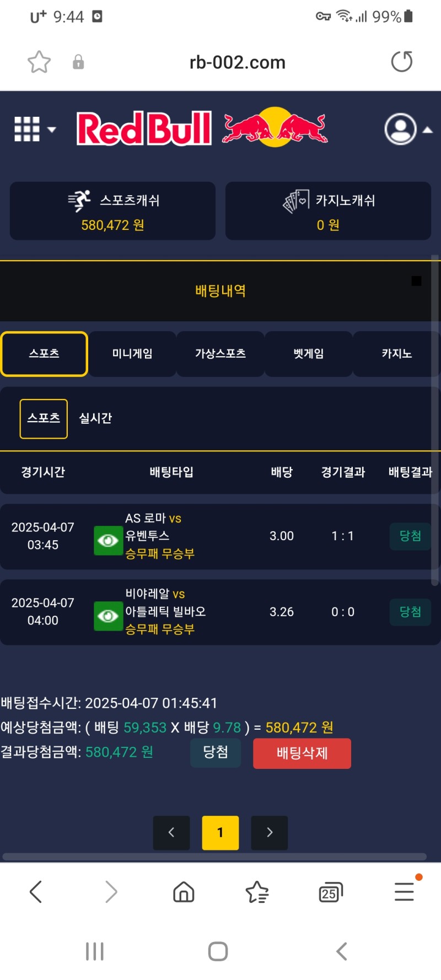Select the 실시간 sub-tab
Screen dimensions: 441x980
click(95, 418)
